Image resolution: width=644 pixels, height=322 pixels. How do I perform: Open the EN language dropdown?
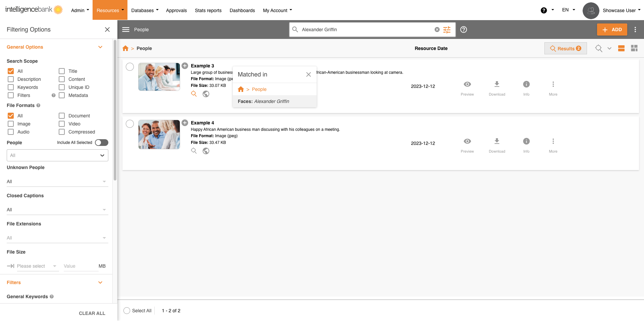pos(569,10)
